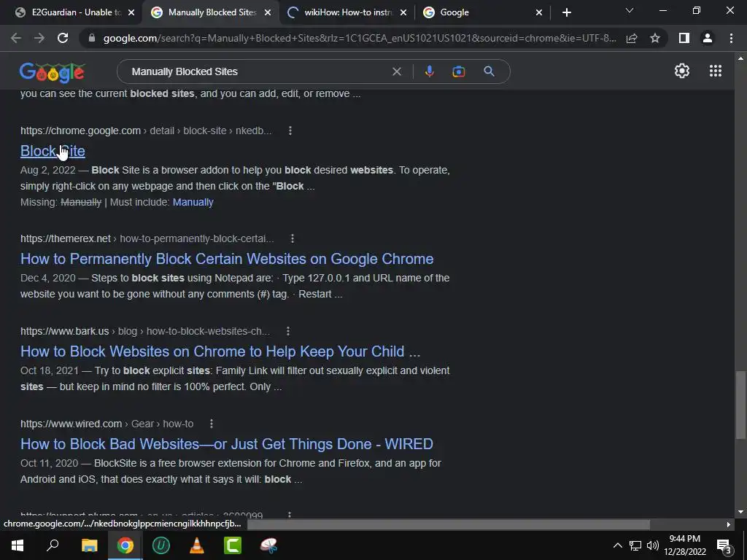Screen dimensions: 747x560
Task: Go back using the browser back arrow
Action: [16, 38]
